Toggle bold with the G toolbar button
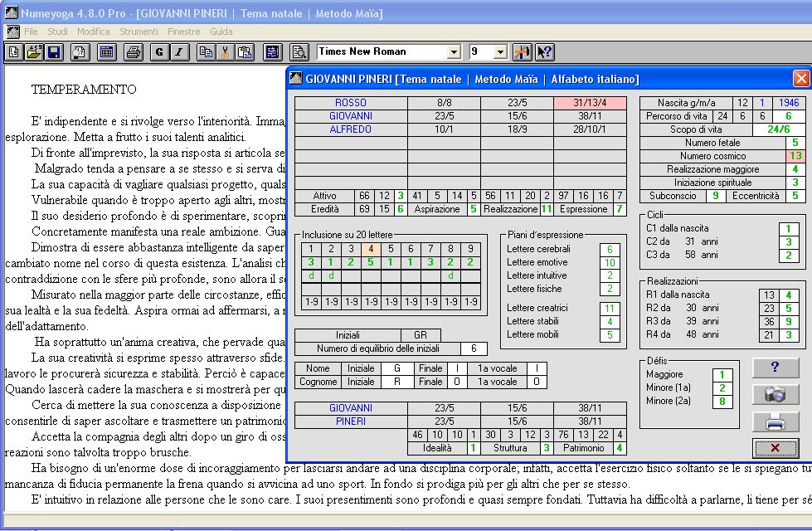The image size is (812, 531). pos(159,52)
